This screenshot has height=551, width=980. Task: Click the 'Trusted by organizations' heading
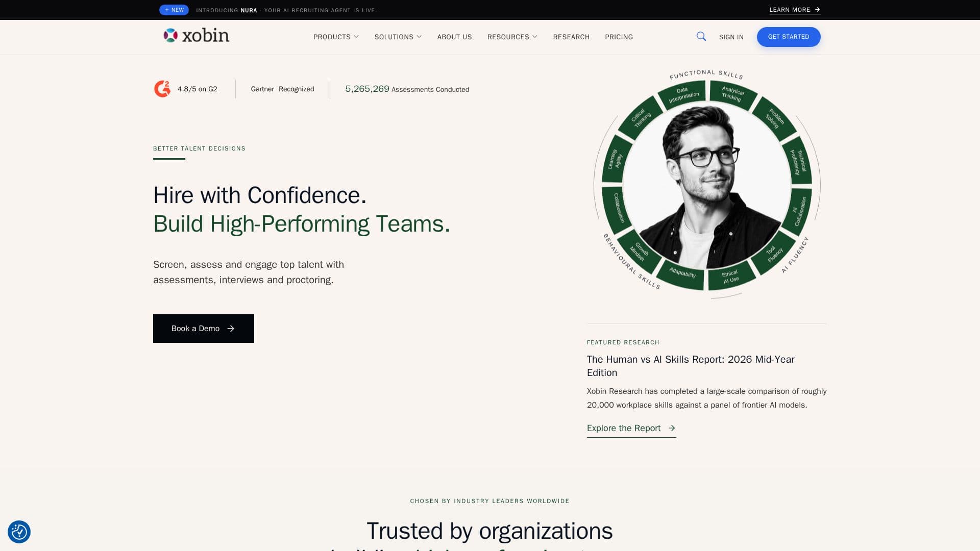pyautogui.click(x=489, y=531)
